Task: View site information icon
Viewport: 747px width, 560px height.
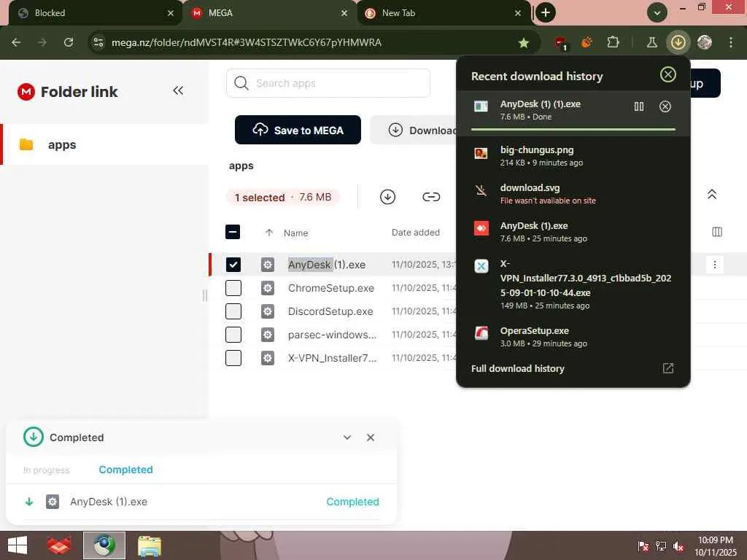Action: (98, 42)
